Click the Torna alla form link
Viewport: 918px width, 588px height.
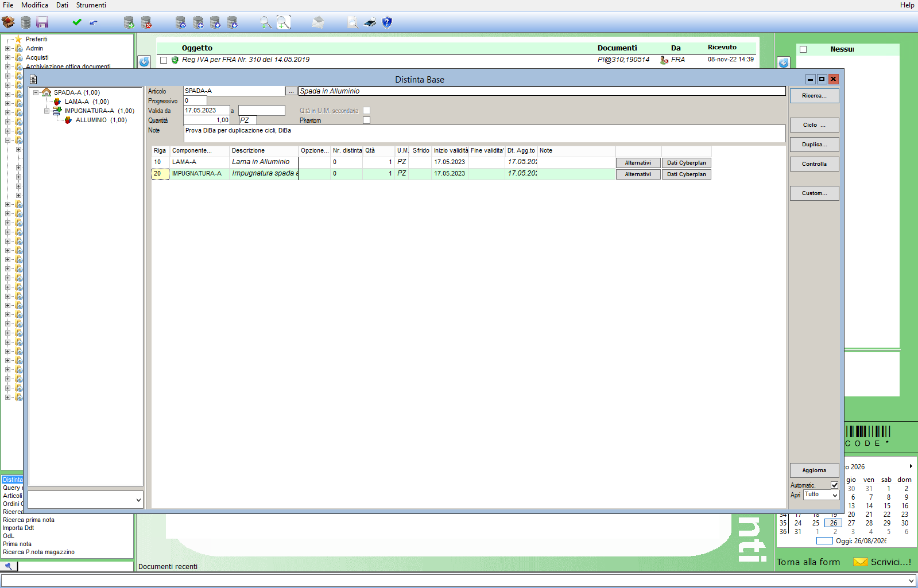click(808, 562)
